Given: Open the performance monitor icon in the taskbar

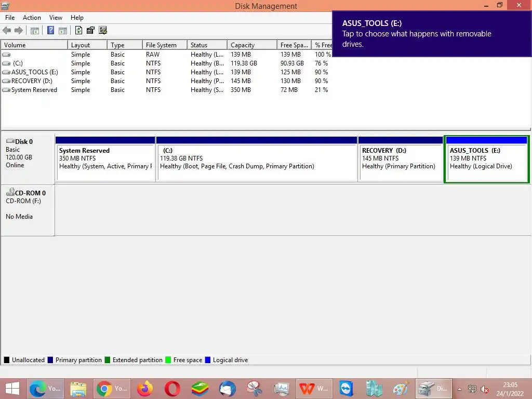Looking at the screenshot, I should tap(282, 389).
